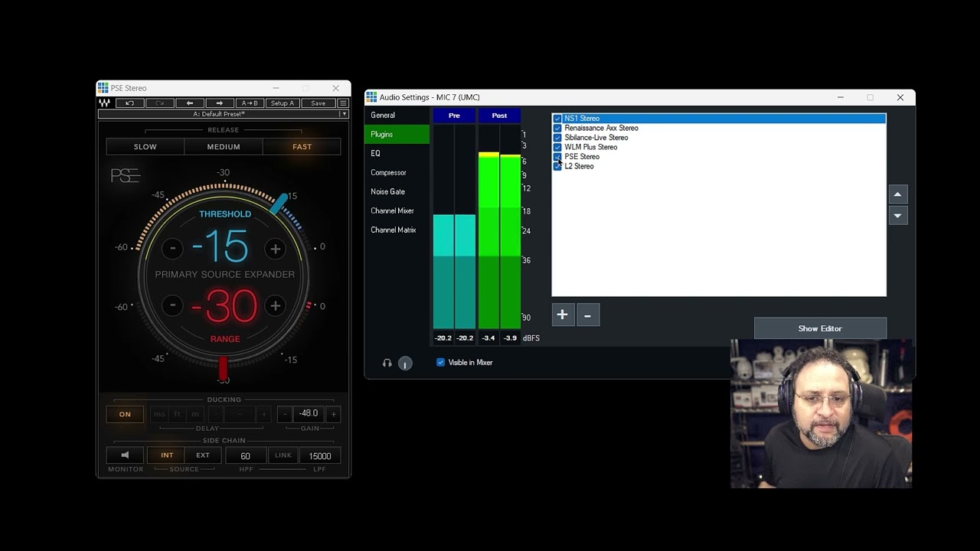Viewport: 980px width, 551px height.
Task: Decrease range with minus button
Action: (x=172, y=305)
